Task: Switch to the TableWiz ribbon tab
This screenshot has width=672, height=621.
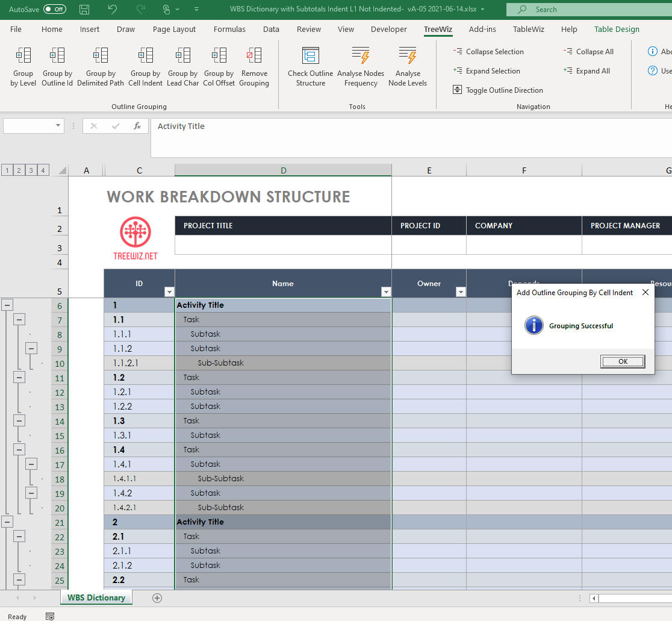Action: [x=528, y=29]
